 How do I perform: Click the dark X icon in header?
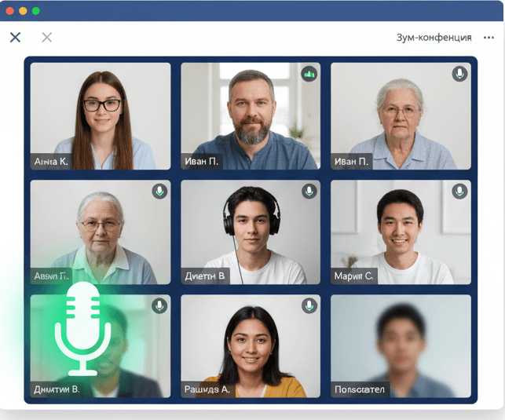[15, 37]
